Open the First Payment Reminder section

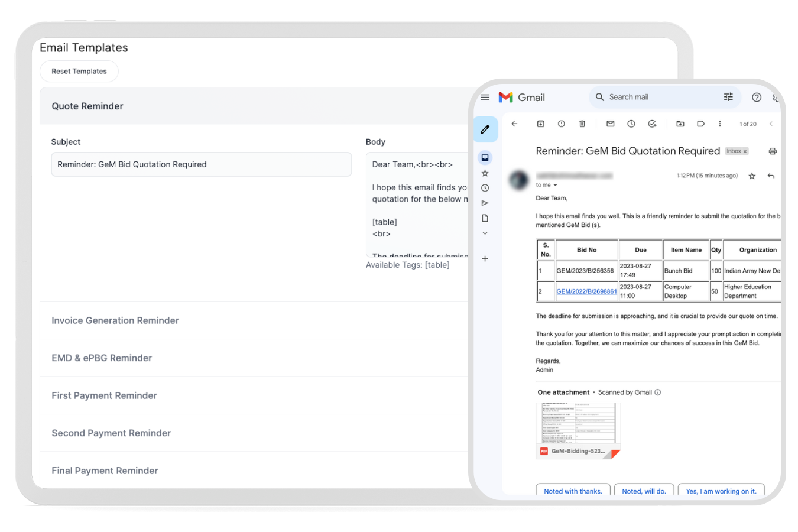tap(104, 395)
